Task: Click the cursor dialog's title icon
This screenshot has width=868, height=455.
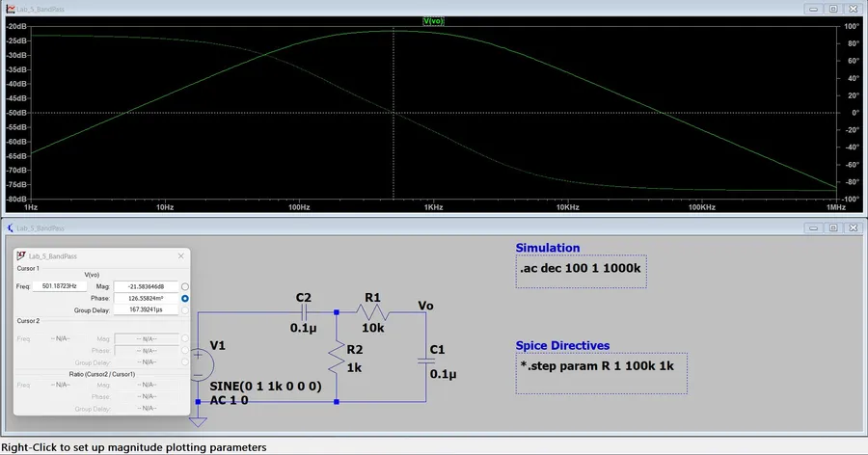Action: coord(21,255)
